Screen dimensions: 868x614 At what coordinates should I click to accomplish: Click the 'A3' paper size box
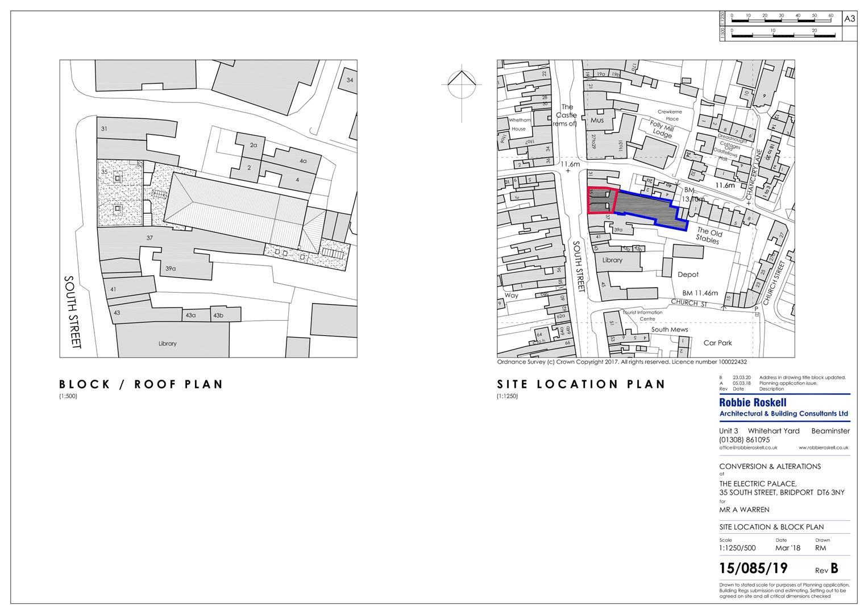(x=849, y=19)
